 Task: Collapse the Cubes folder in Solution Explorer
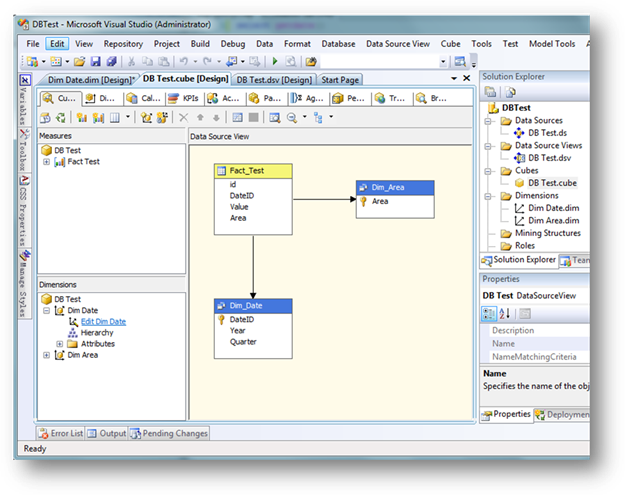(x=487, y=171)
